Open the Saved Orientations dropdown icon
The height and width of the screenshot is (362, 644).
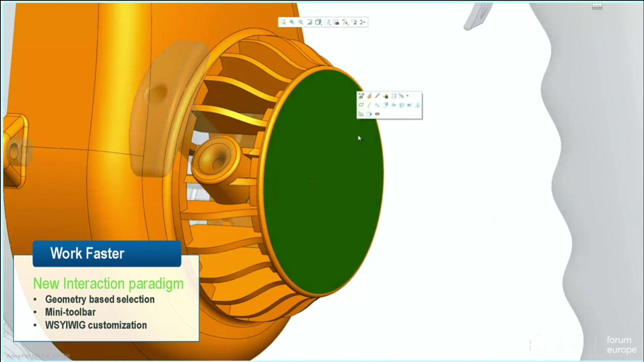click(327, 22)
